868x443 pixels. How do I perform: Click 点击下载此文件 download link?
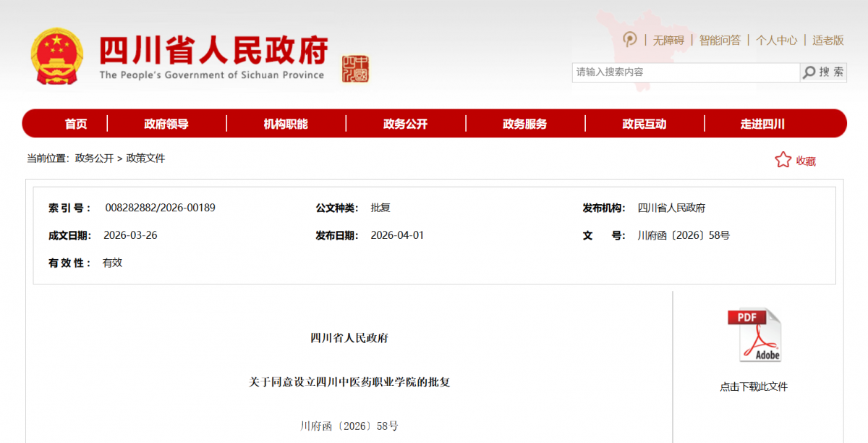[x=754, y=387]
